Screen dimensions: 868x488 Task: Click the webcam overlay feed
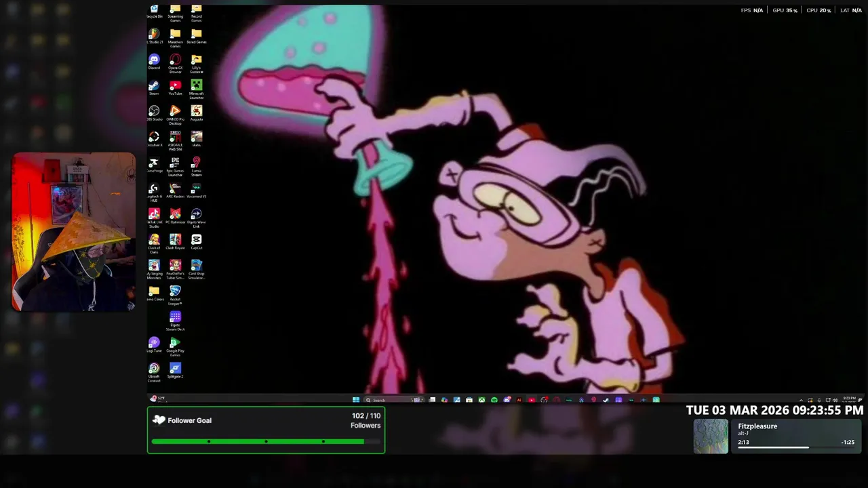[73, 232]
